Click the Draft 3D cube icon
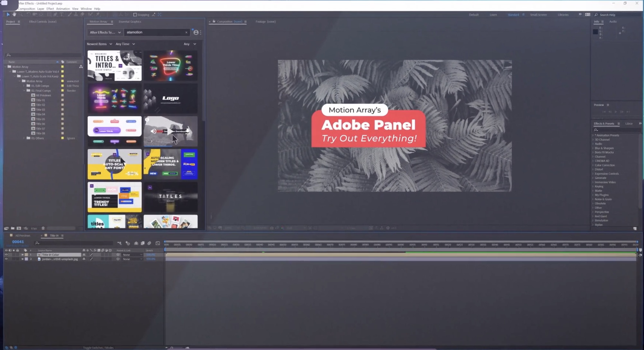 point(128,243)
